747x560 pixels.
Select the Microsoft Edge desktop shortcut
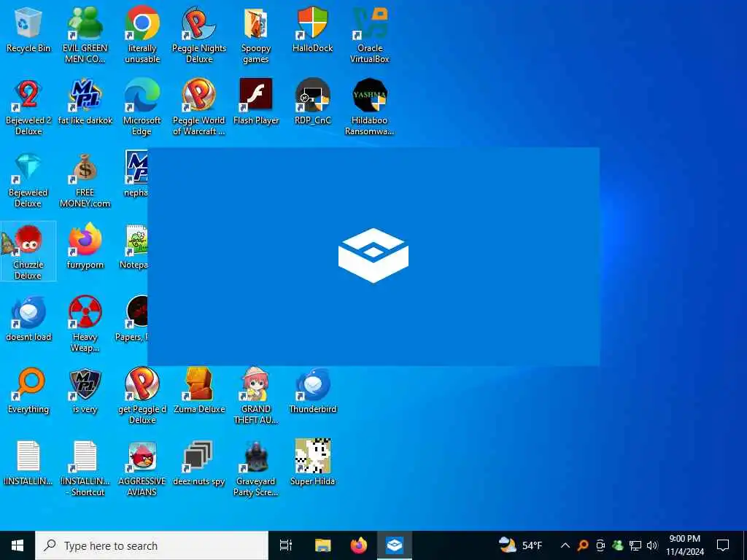(x=142, y=106)
